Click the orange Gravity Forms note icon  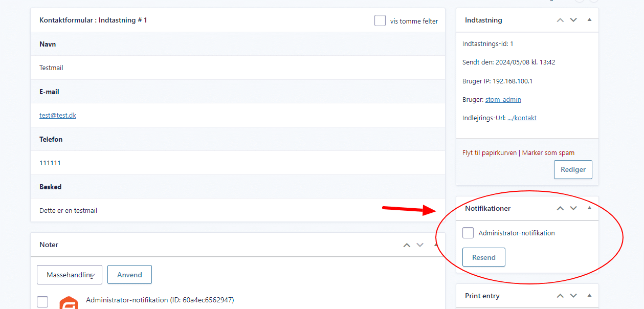coord(69,302)
